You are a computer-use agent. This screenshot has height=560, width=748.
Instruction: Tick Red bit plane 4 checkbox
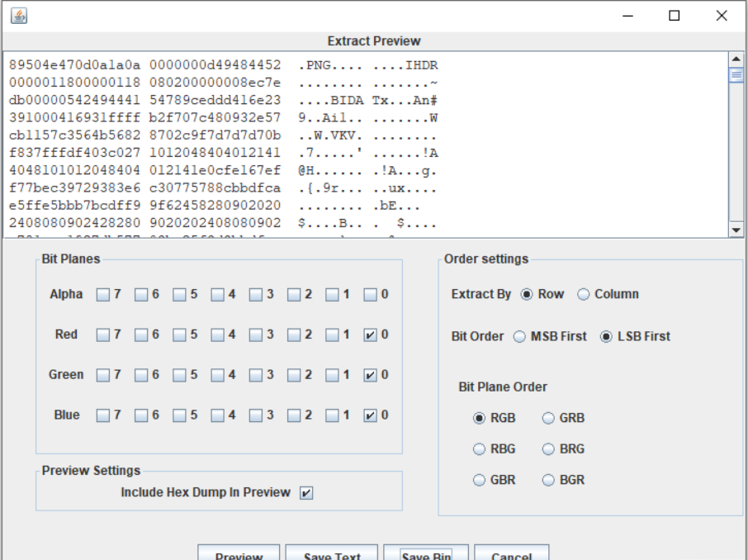coord(217,335)
